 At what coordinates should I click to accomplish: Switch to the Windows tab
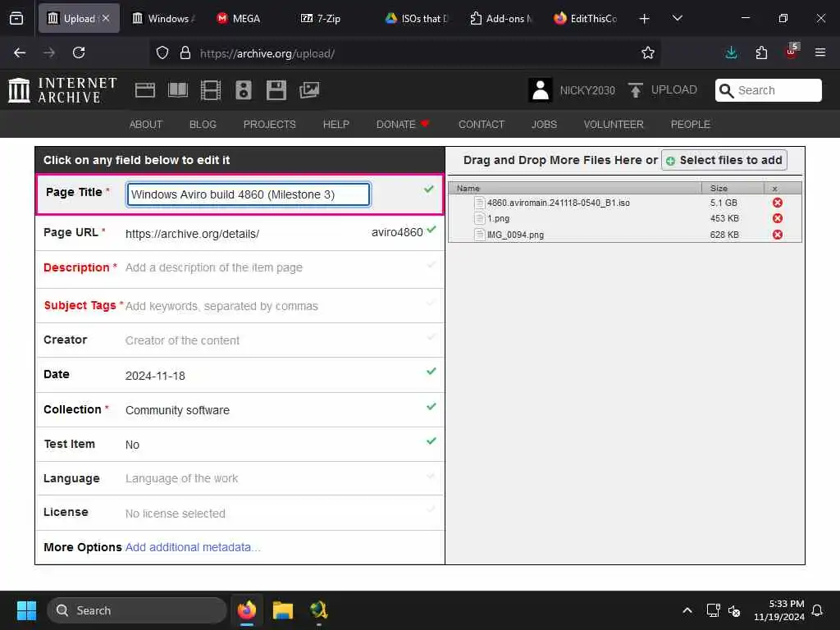coord(163,18)
